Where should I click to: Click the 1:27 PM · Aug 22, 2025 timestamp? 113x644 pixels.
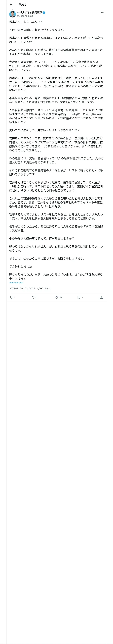[22, 289]
